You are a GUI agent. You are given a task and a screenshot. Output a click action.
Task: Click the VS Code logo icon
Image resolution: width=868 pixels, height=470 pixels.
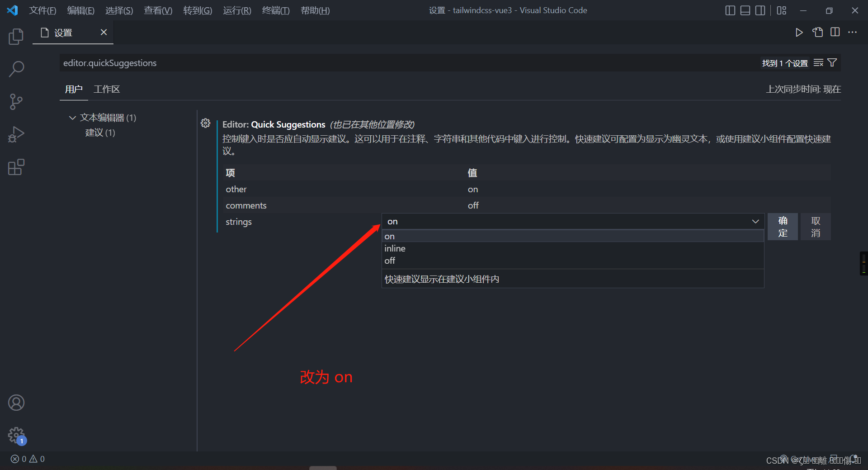[13, 10]
